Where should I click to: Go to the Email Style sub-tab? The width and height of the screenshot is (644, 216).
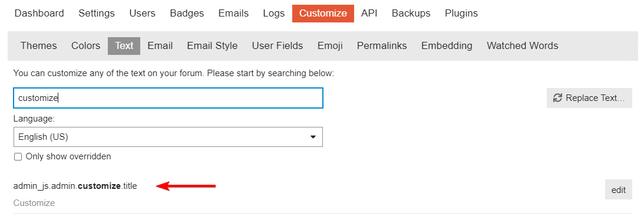click(x=212, y=45)
